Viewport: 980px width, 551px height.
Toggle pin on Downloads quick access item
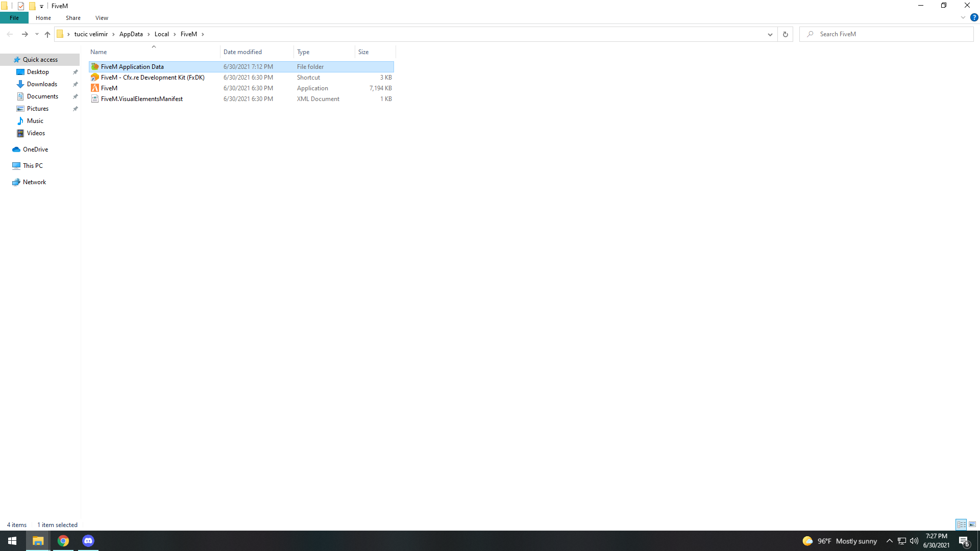click(76, 84)
